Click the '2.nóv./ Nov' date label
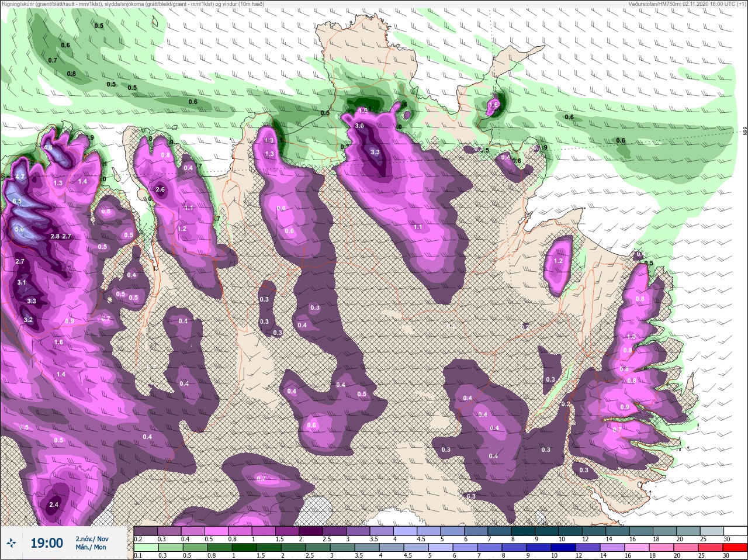This screenshot has width=748, height=560. point(92,539)
